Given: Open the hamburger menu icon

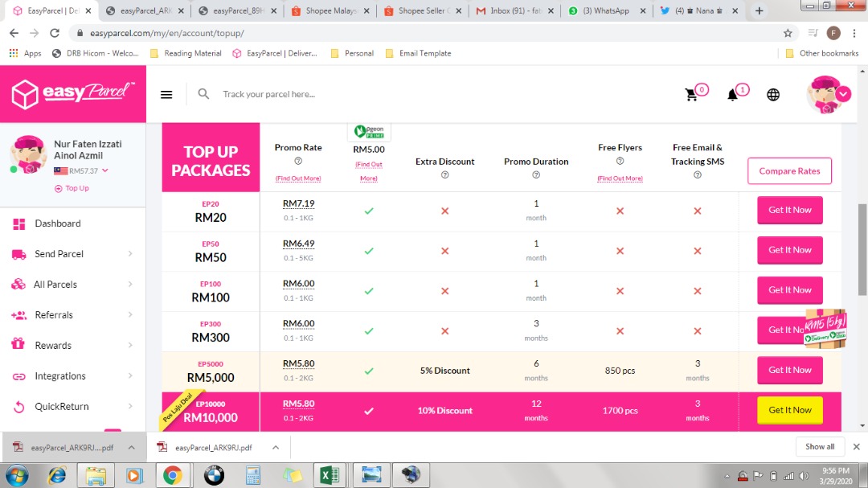Looking at the screenshot, I should [x=166, y=94].
